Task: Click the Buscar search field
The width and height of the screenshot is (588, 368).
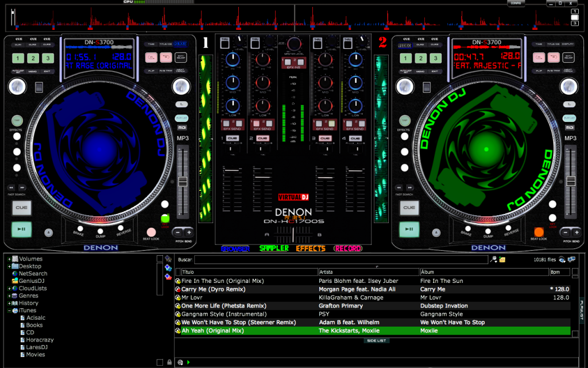Action: 341,259
